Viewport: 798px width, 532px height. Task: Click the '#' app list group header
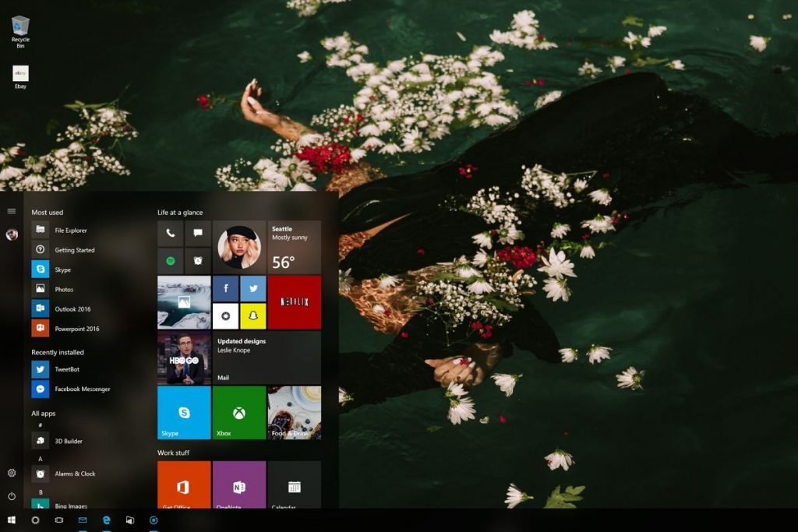pos(41,426)
